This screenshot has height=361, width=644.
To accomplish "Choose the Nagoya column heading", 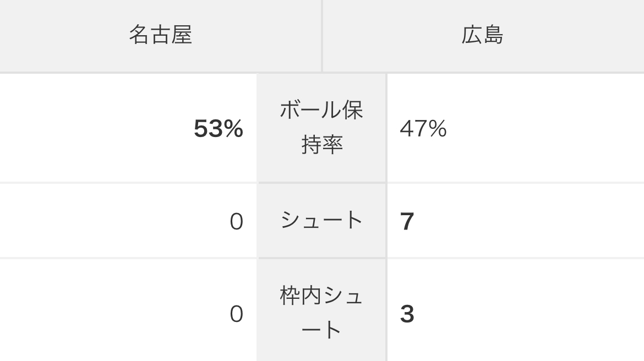I will point(160,35).
